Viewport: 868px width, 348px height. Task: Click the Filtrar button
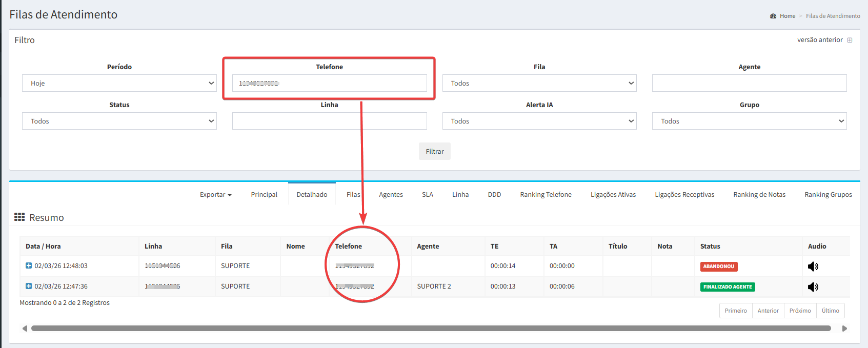pyautogui.click(x=434, y=151)
